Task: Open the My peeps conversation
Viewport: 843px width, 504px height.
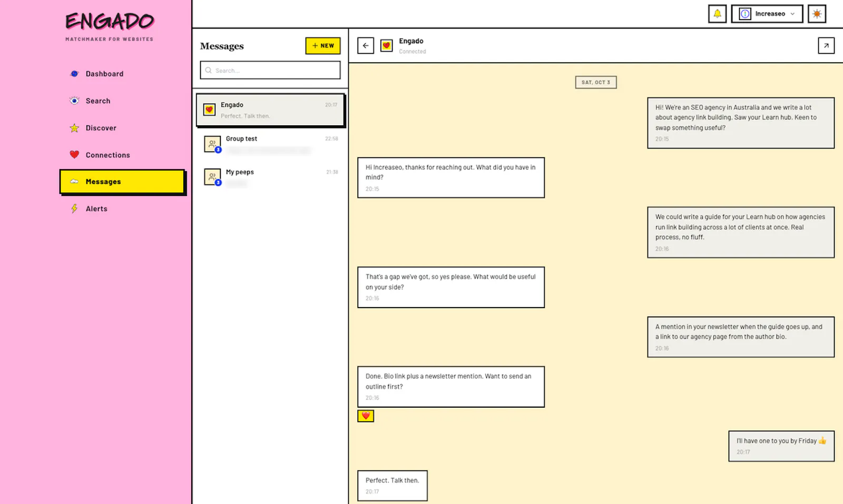Action: click(x=270, y=177)
